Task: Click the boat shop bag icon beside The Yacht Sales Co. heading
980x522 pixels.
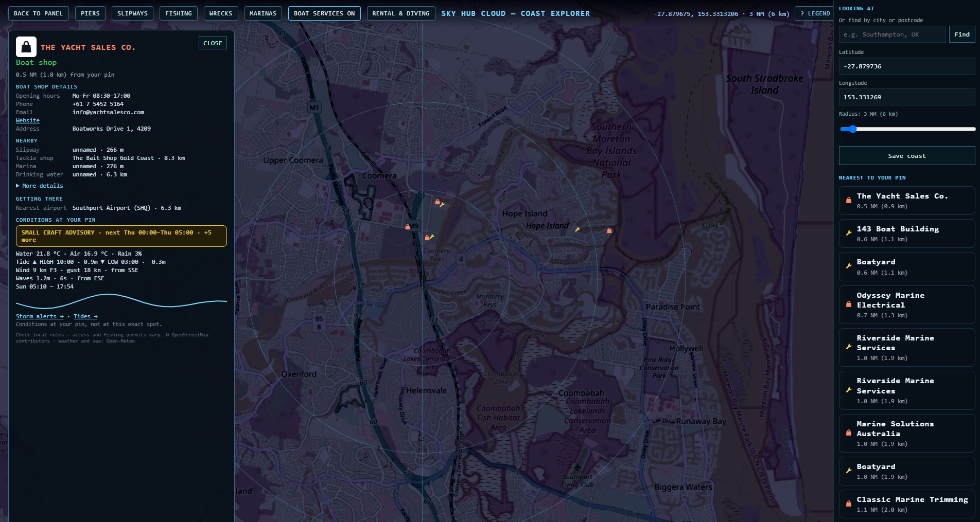Action: [x=26, y=47]
